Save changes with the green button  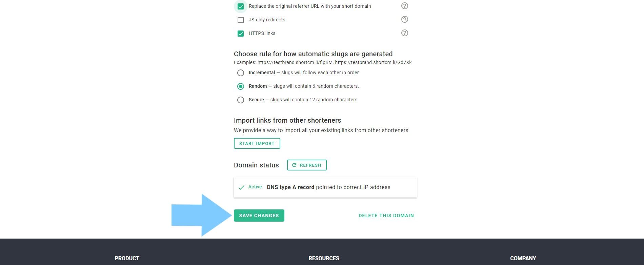click(259, 216)
